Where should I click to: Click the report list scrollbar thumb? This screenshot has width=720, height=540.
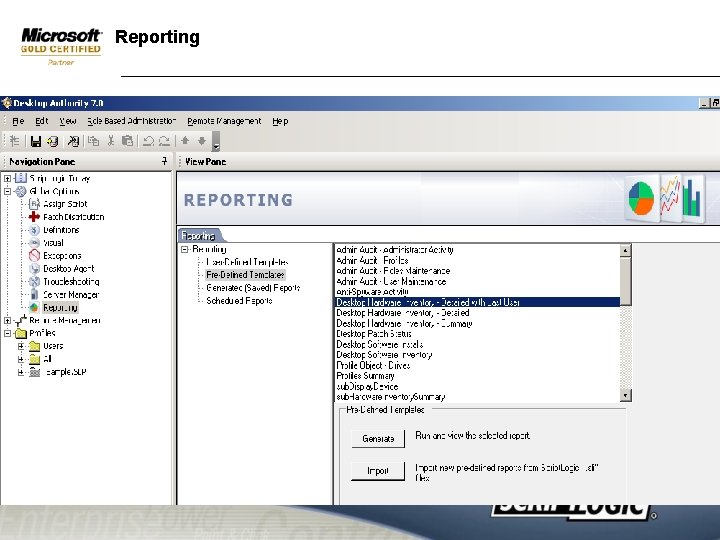coord(625,280)
